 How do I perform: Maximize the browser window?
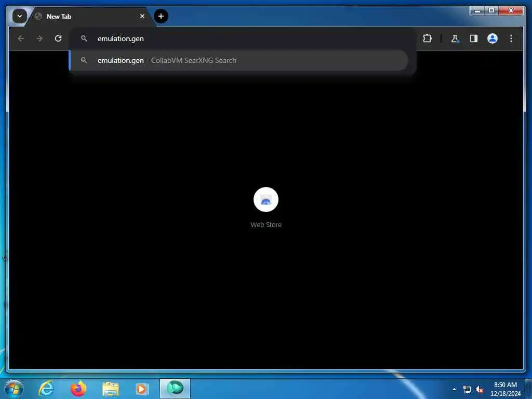[491, 11]
